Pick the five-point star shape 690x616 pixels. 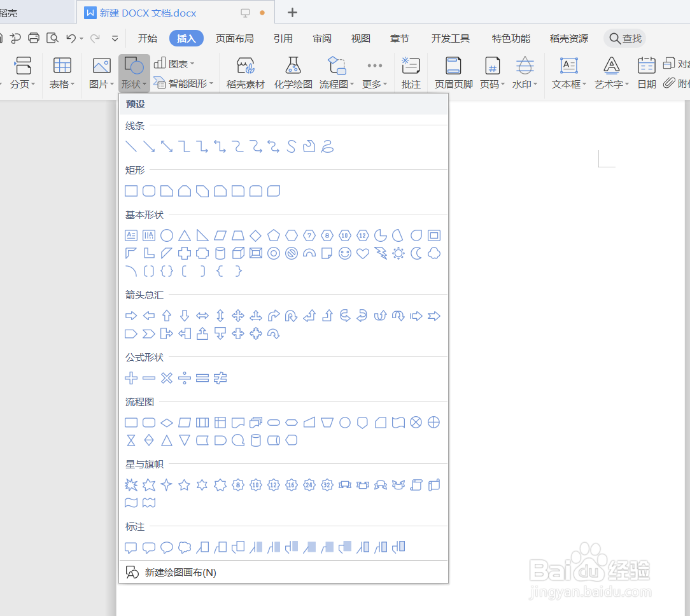185,485
